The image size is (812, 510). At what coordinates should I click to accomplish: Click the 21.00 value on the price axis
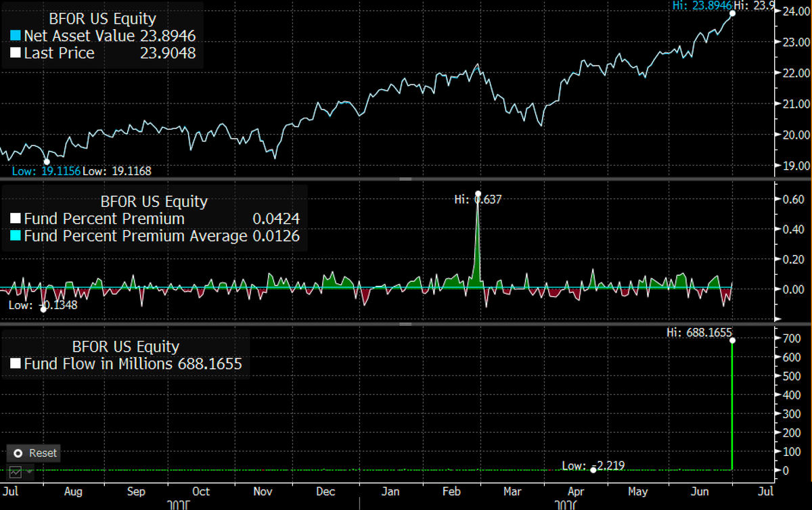796,103
